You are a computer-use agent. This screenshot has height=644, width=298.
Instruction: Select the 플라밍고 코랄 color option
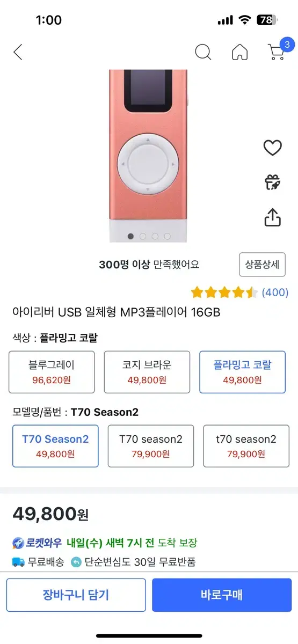[x=242, y=372]
